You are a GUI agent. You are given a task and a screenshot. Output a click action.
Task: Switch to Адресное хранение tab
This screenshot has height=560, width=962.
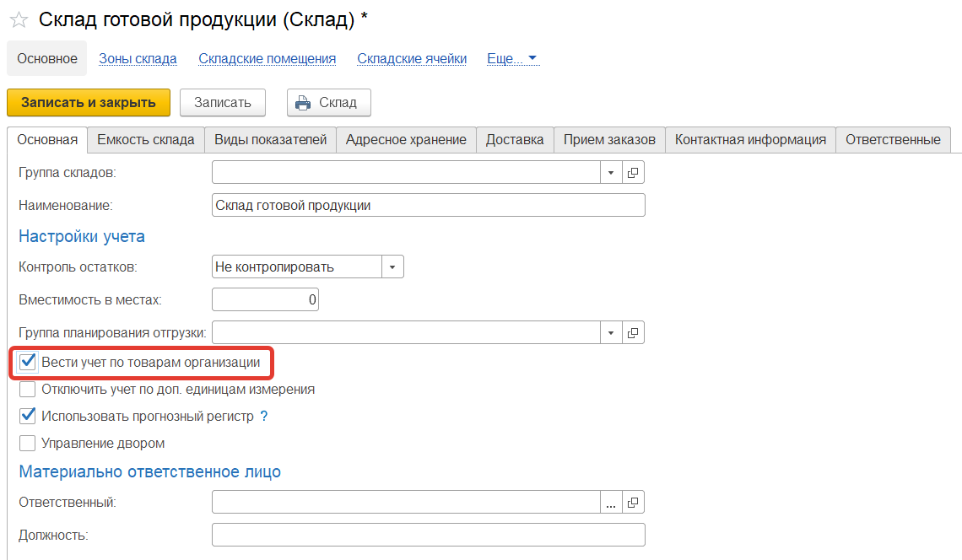coord(406,140)
